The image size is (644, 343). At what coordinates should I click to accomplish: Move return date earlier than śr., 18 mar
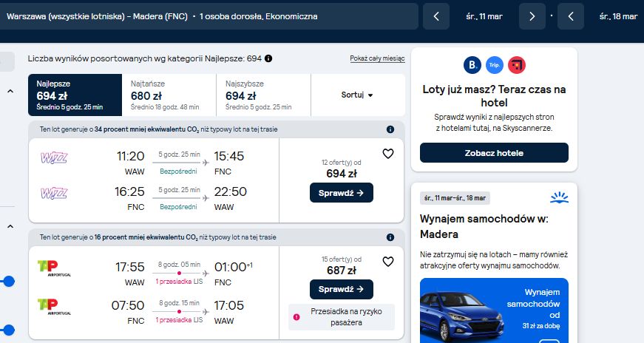pyautogui.click(x=571, y=16)
